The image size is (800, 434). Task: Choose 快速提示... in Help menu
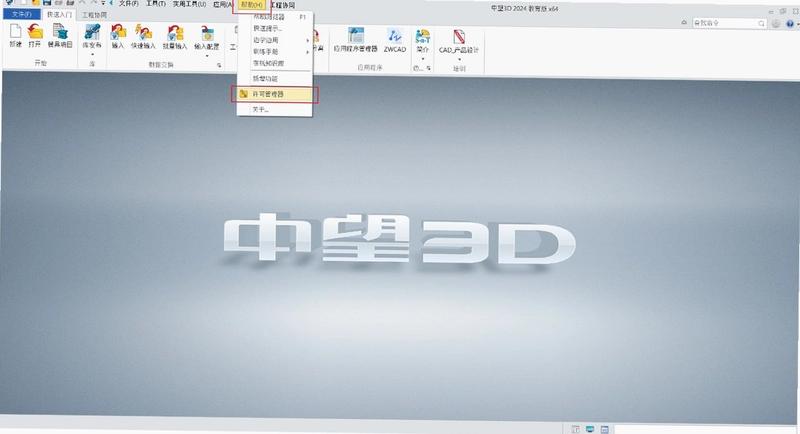click(275, 29)
